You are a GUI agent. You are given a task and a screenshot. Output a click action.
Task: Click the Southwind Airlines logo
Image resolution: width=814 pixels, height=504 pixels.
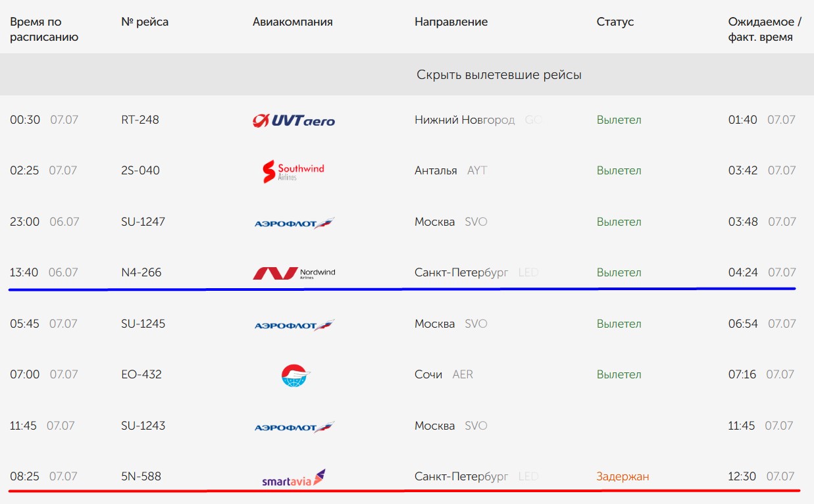293,171
